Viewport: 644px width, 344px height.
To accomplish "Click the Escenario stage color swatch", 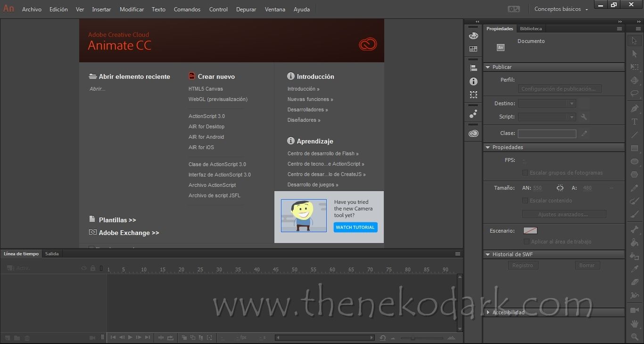I will (530, 231).
